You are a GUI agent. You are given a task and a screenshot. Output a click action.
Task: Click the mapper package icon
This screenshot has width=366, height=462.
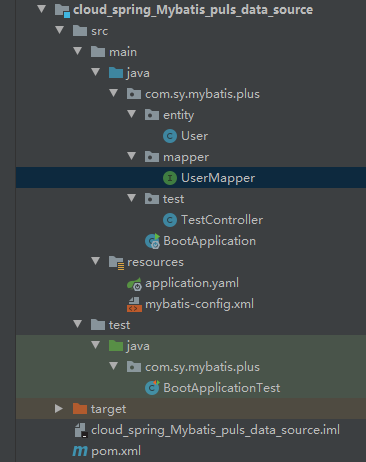152,157
